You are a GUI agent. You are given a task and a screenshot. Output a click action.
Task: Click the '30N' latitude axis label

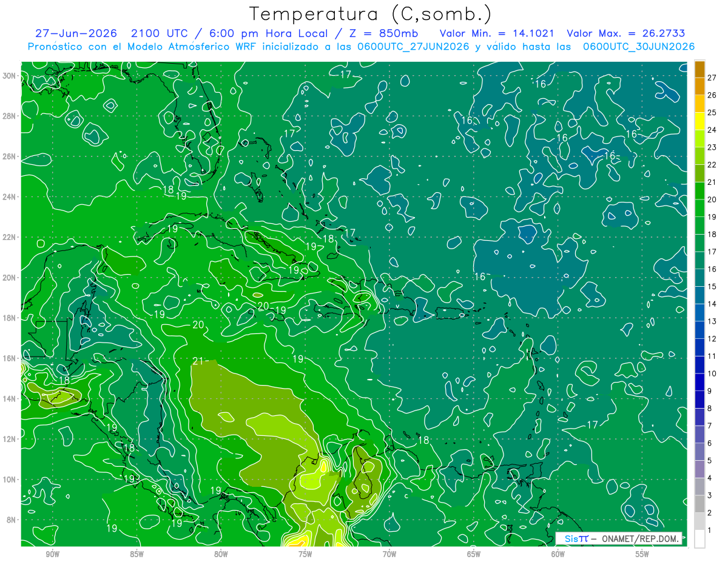9,76
